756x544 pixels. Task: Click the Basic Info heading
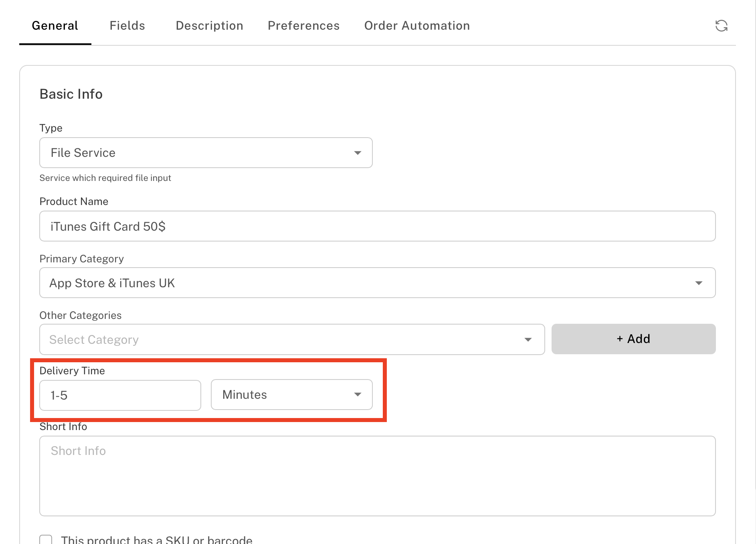point(71,94)
